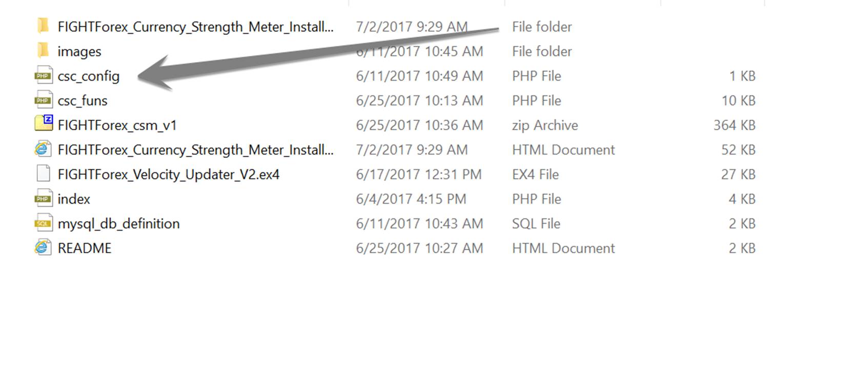Click the mysql_db_definition file name
Screen dimensions: 868x386
coord(119,224)
